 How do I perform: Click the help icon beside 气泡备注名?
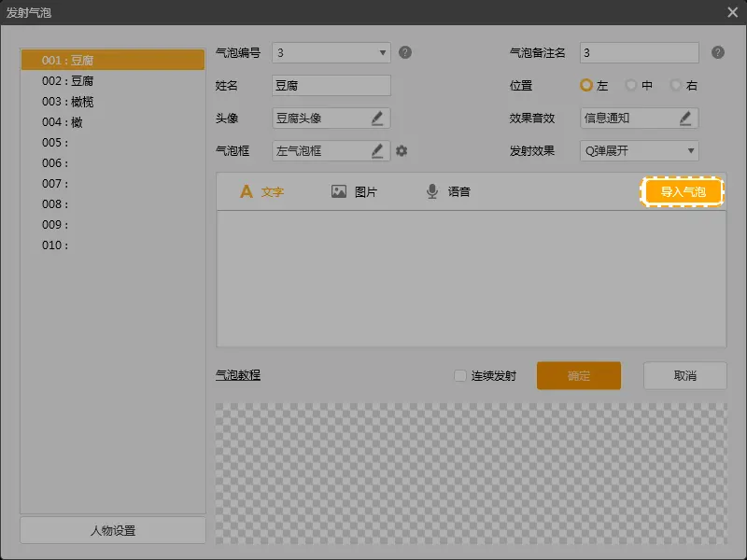coord(717,52)
